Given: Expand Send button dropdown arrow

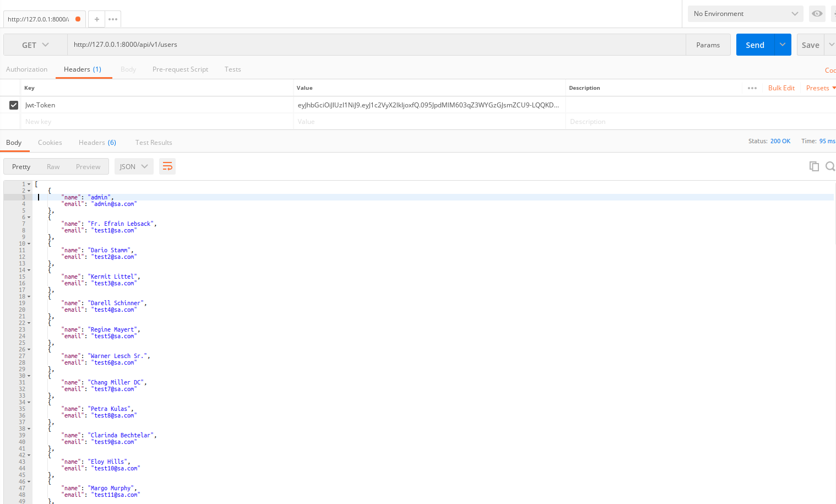Looking at the screenshot, I should [783, 45].
